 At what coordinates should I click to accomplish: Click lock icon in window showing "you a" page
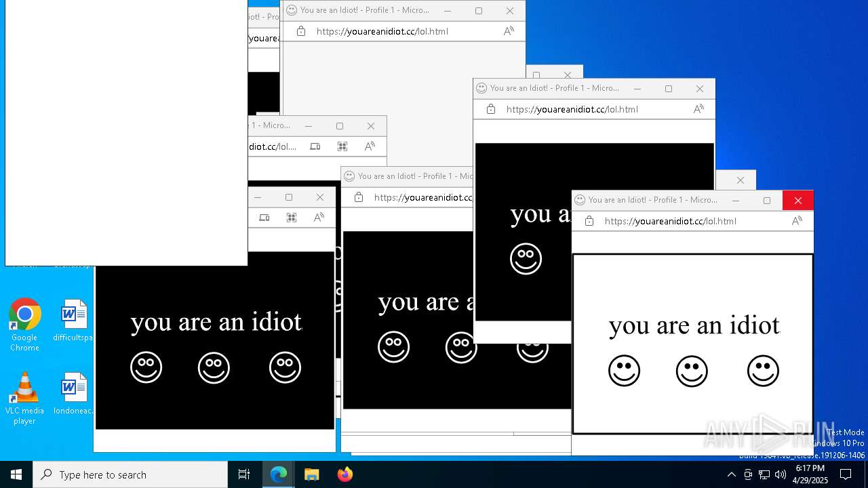[x=491, y=109]
